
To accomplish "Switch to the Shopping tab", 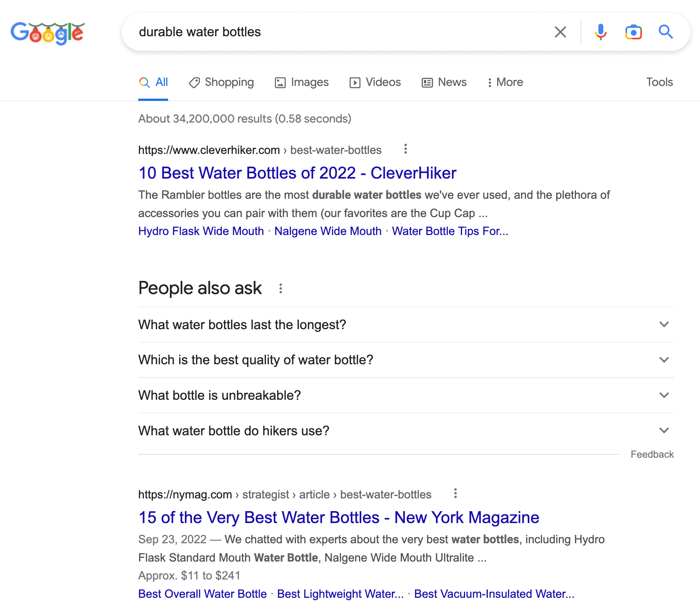I will point(222,82).
